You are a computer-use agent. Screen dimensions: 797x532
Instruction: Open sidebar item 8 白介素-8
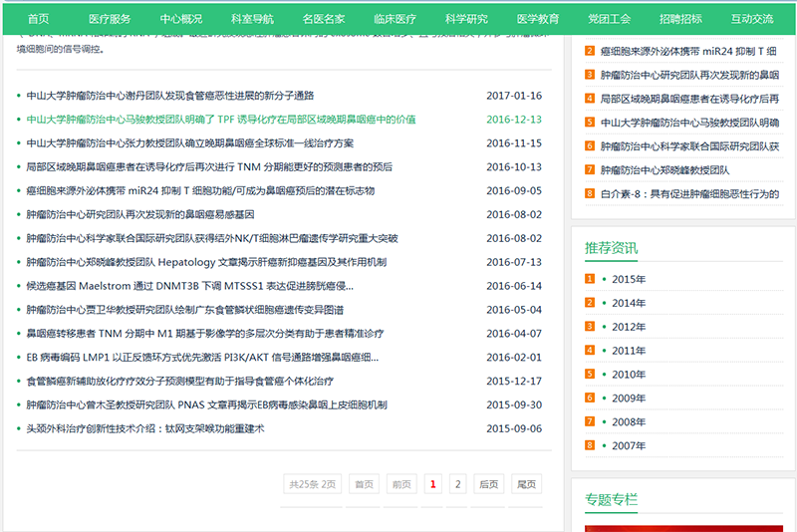pyautogui.click(x=689, y=194)
